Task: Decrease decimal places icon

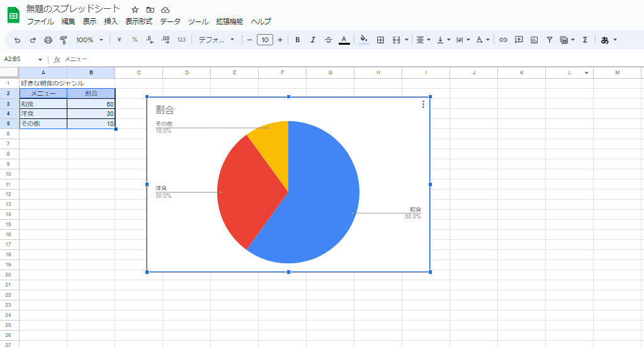Action: click(x=150, y=40)
